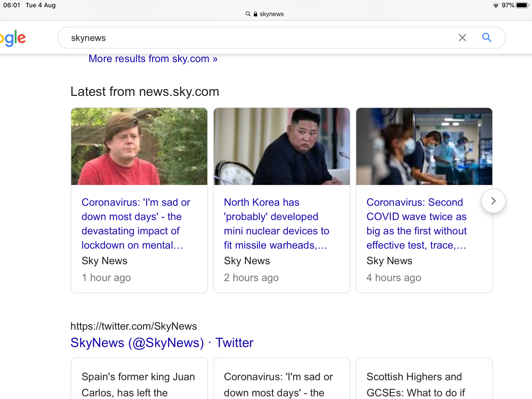Tap the masked hospital staff thumbnail
The image size is (532, 399).
tap(424, 146)
